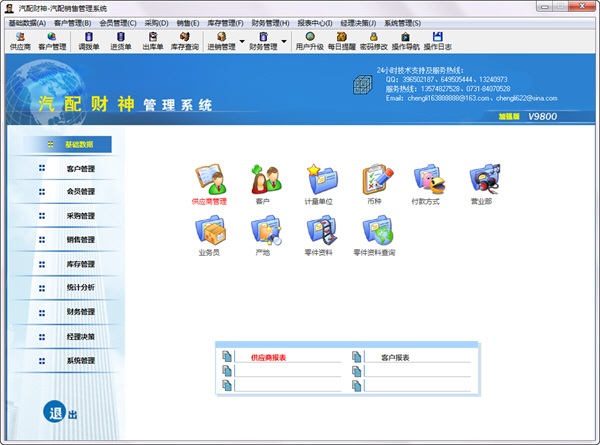This screenshot has width=600, height=445.
Task: Open the 会员管理(C) menu
Action: click(x=118, y=23)
